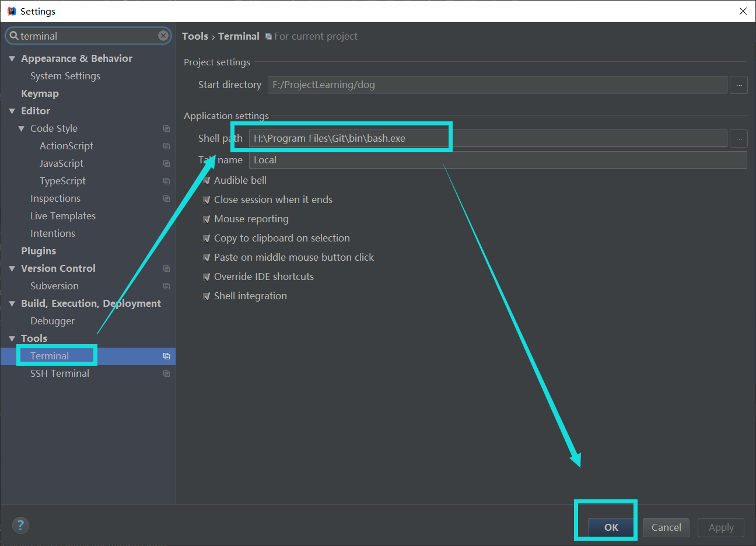This screenshot has height=546, width=756.
Task: Toggle Close session when it ends
Action: coord(206,199)
